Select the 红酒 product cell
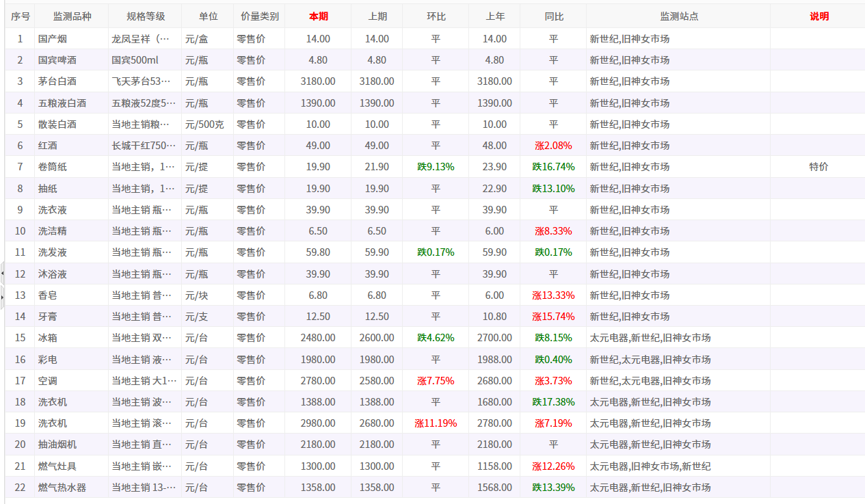The width and height of the screenshot is (865, 504). tap(71, 146)
